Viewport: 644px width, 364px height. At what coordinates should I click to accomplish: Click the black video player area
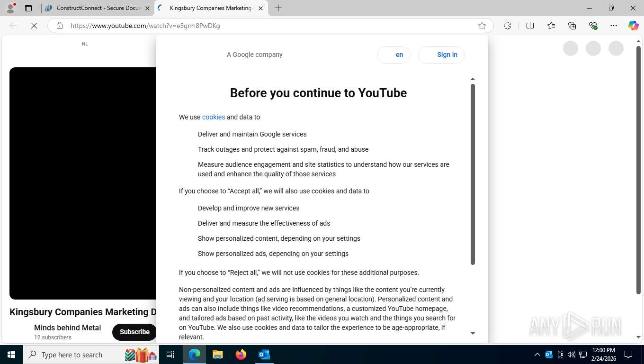click(83, 183)
